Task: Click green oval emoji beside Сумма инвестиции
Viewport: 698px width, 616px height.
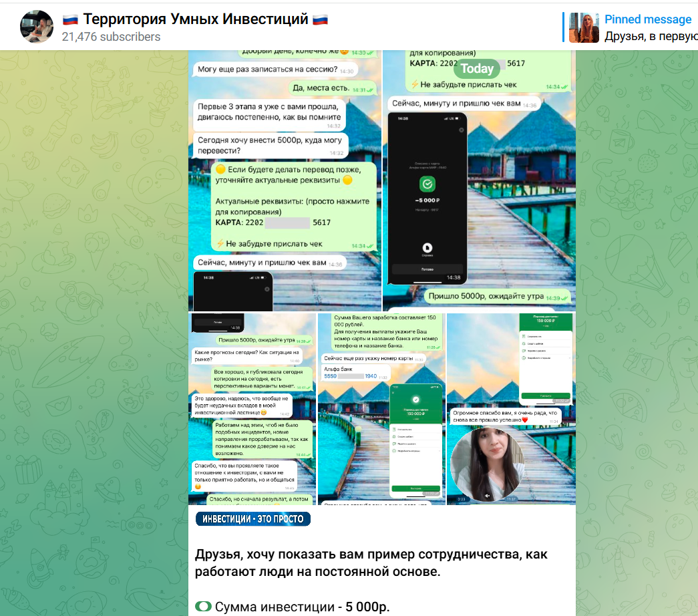Action: (x=203, y=607)
